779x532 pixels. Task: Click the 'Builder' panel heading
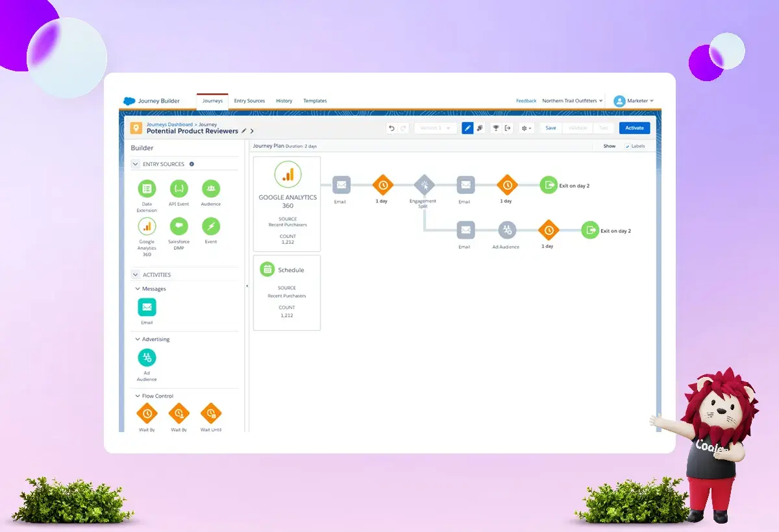142,148
